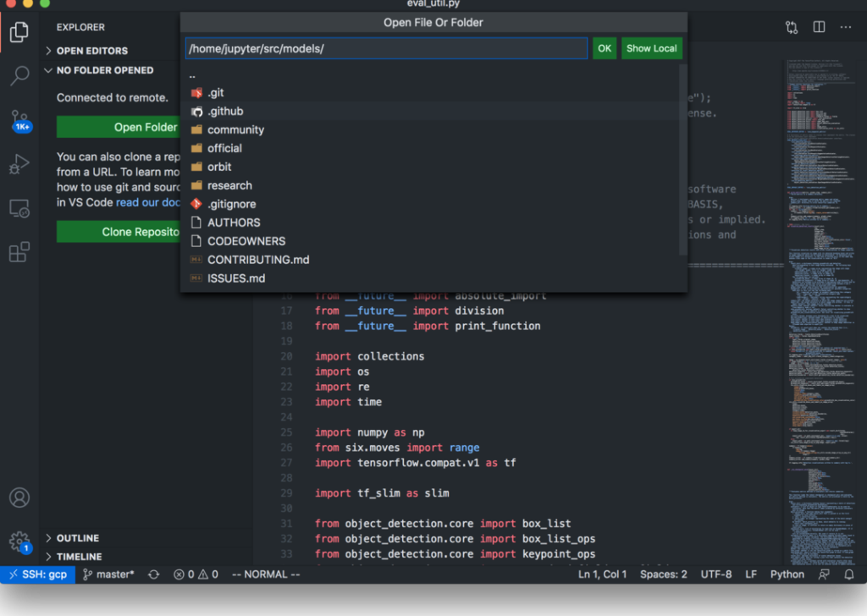Click the notifications bell in status bar
Viewport: 867px width, 616px height.
[x=849, y=575]
